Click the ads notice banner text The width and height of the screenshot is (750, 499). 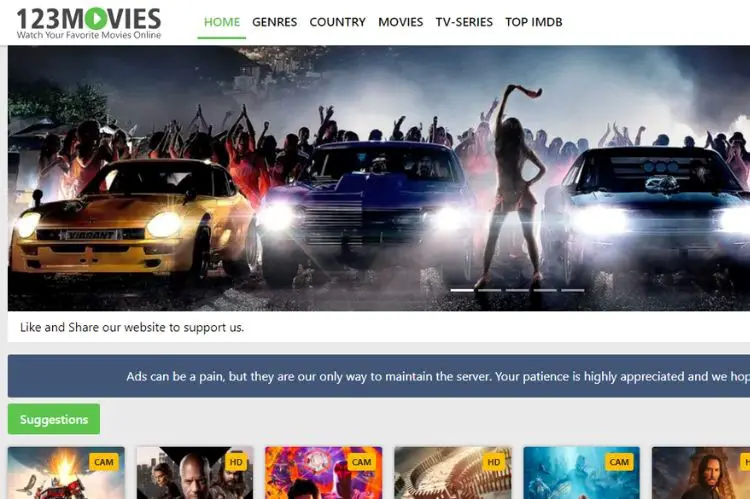pyautogui.click(x=438, y=377)
